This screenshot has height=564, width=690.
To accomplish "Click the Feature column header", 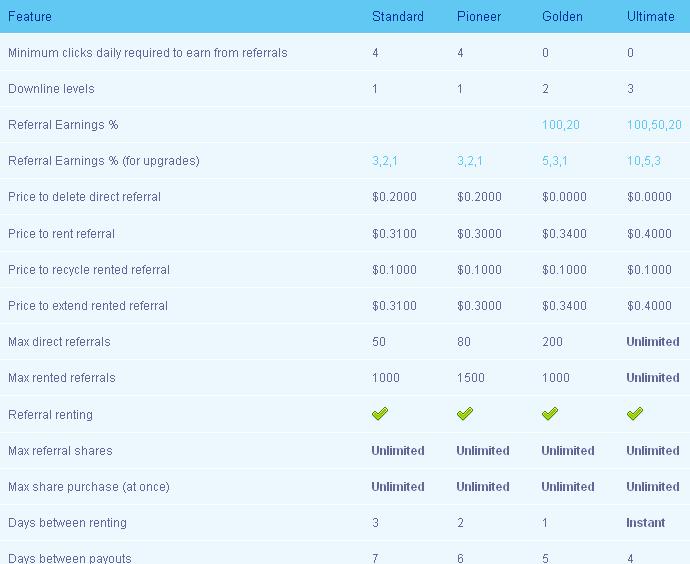I will tap(30, 17).
